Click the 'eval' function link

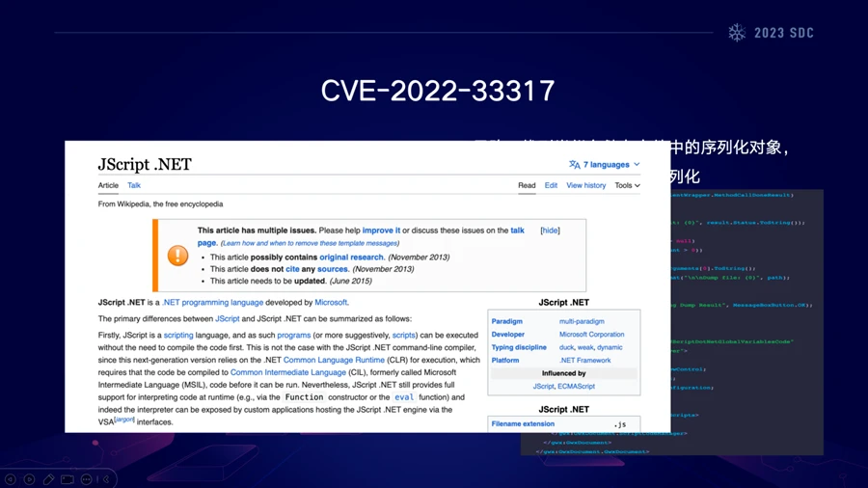403,397
